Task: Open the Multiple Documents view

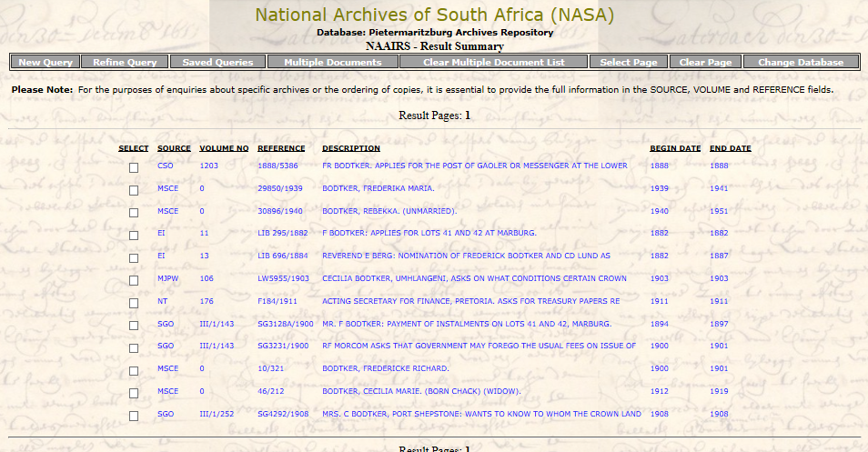Action: 333,62
